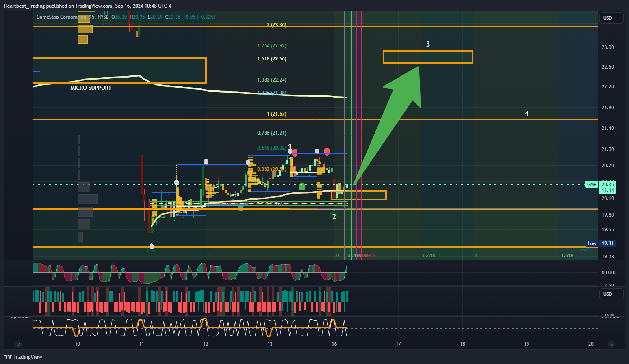The image size is (629, 364).
Task: Click date 12 on the time axis
Action: [x=206, y=344]
